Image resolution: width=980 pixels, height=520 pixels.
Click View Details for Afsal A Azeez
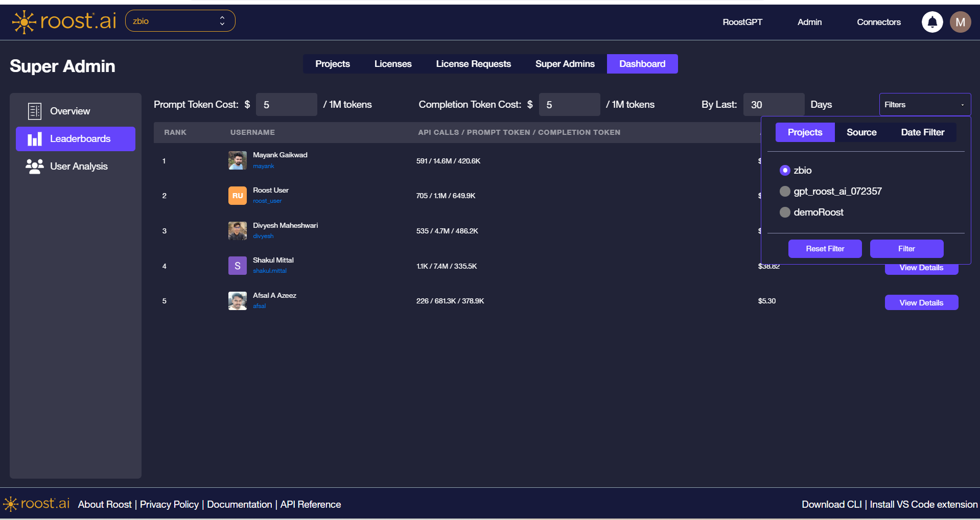pyautogui.click(x=921, y=302)
